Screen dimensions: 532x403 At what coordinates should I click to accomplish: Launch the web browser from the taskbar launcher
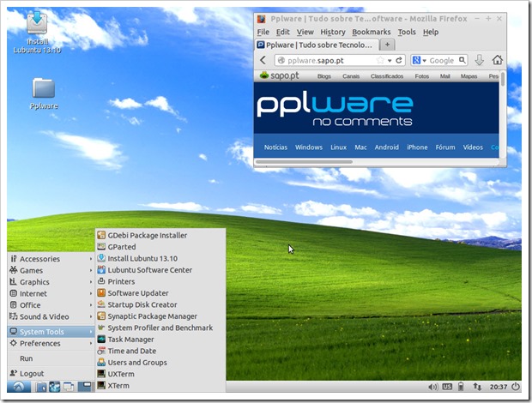(55, 387)
